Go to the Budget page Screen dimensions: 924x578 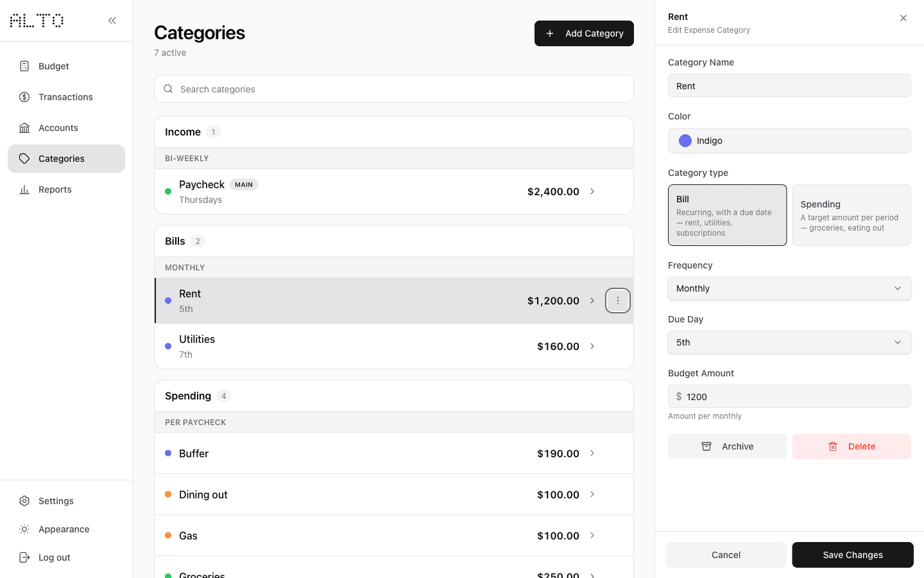(x=66, y=66)
